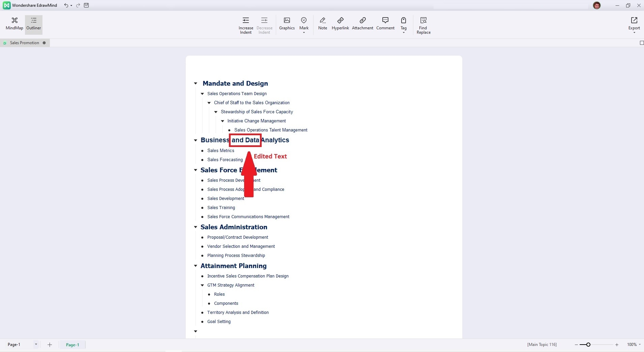Collapse Chief of Staff to the Sales Organization
The image size is (644, 352).
(209, 103)
